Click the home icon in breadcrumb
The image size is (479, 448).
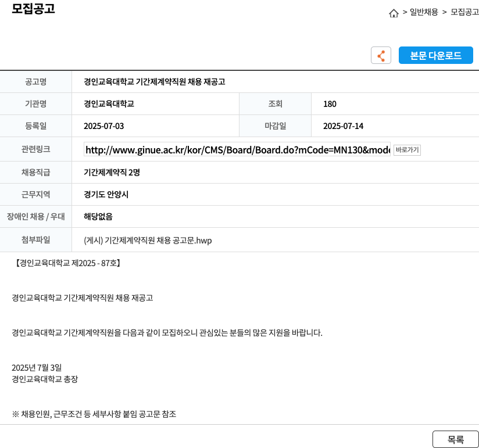tap(394, 13)
